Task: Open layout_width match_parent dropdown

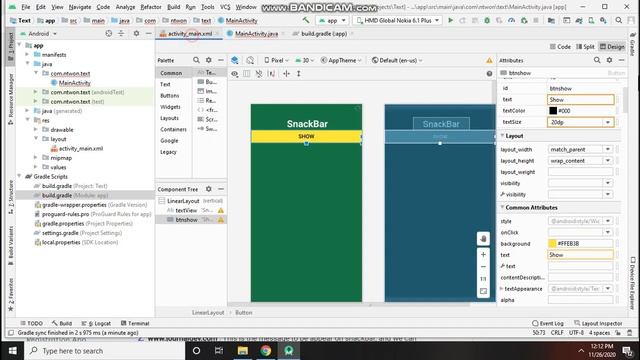Action: [608, 149]
